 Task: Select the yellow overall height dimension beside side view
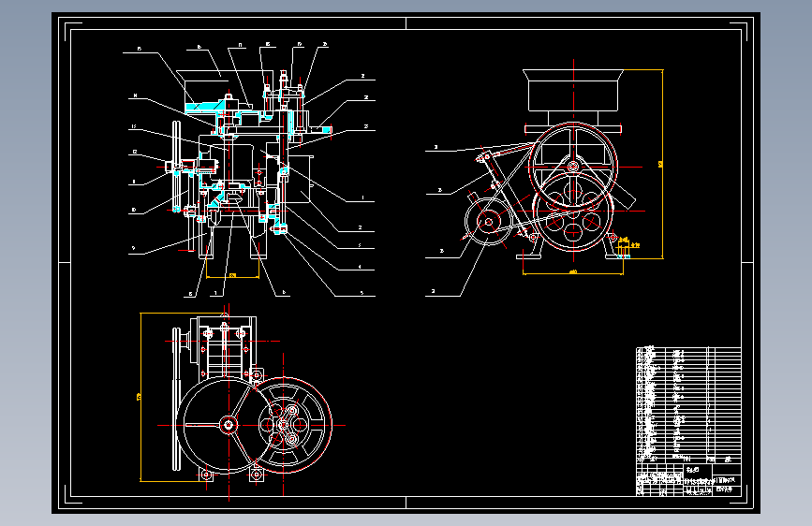tap(662, 164)
